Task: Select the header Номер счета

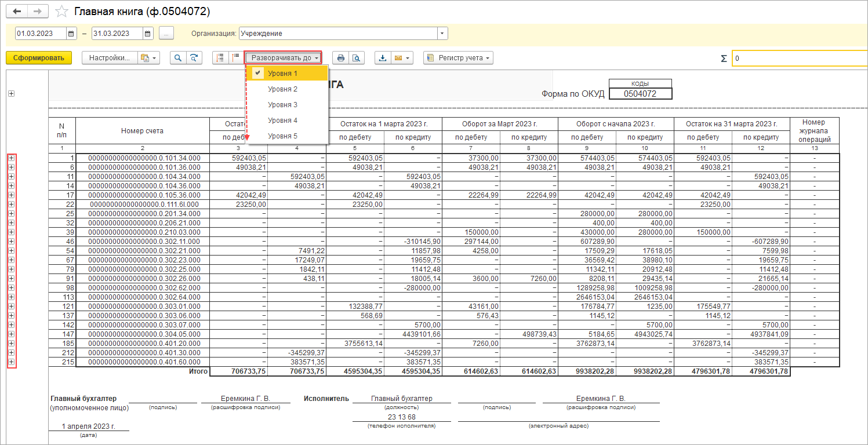Action: [143, 131]
